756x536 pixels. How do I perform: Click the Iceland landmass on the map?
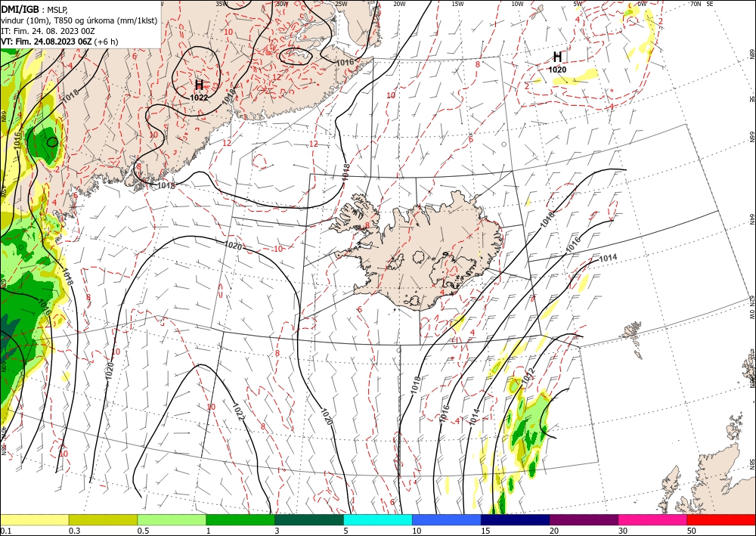(x=420, y=251)
